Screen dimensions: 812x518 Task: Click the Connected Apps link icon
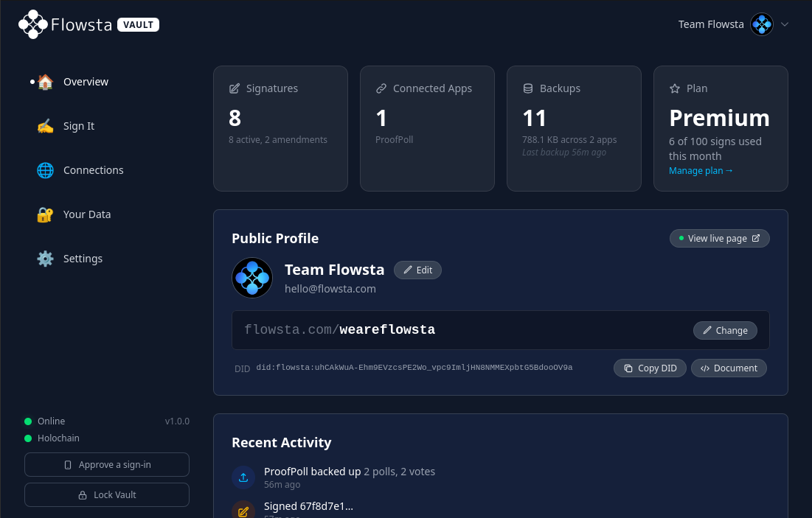[x=381, y=88]
